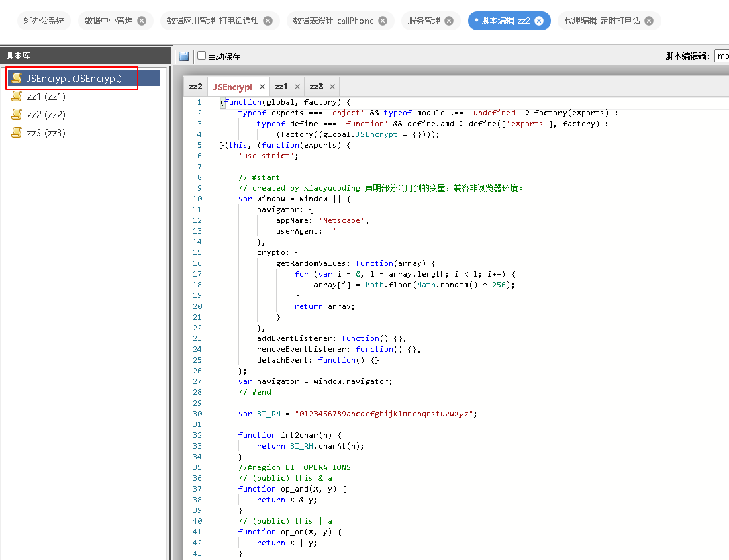729x560 pixels.
Task: Close the zz3 editor tab
Action: 332,87
